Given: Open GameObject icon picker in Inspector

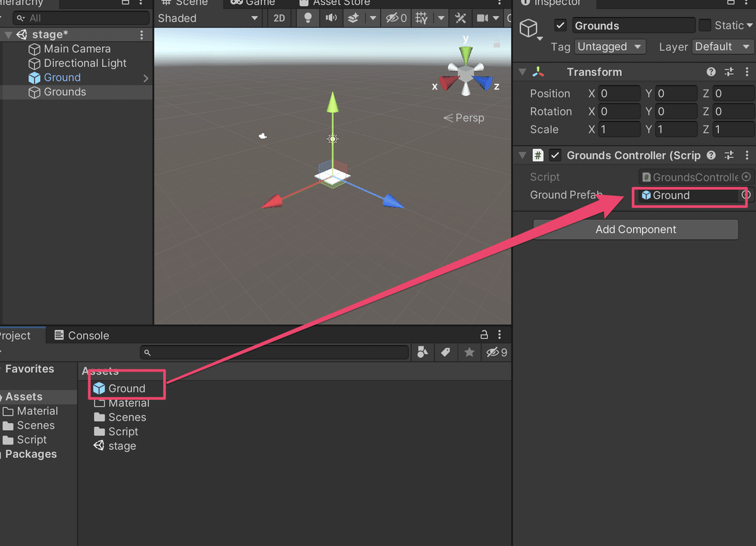Looking at the screenshot, I should pos(530,30).
